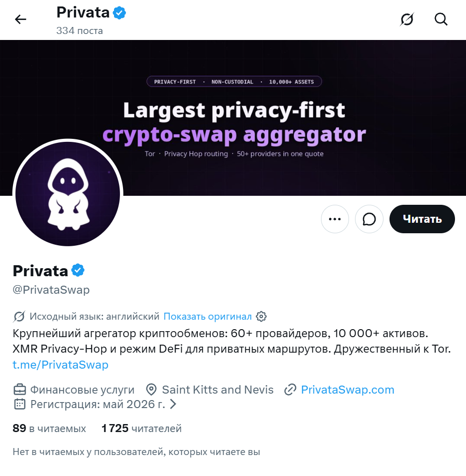Open the three-dots more options menu
Image resolution: width=466 pixels, height=476 pixels.
(334, 219)
